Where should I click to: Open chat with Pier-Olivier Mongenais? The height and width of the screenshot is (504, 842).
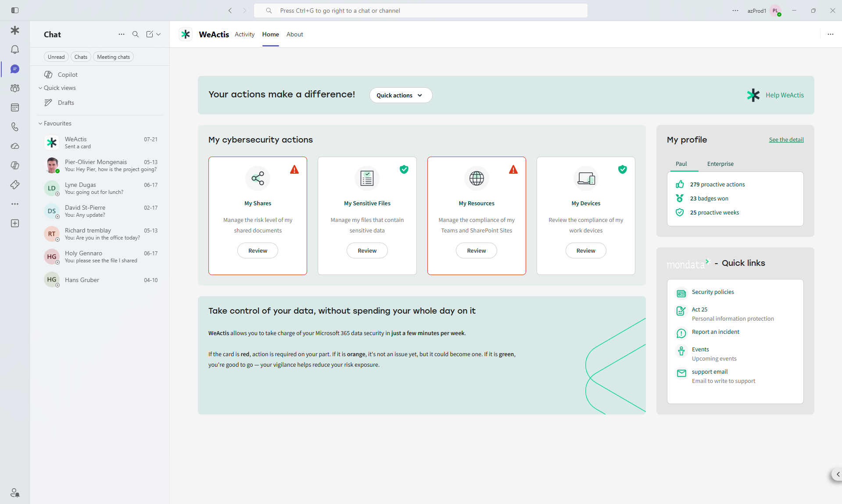click(100, 165)
